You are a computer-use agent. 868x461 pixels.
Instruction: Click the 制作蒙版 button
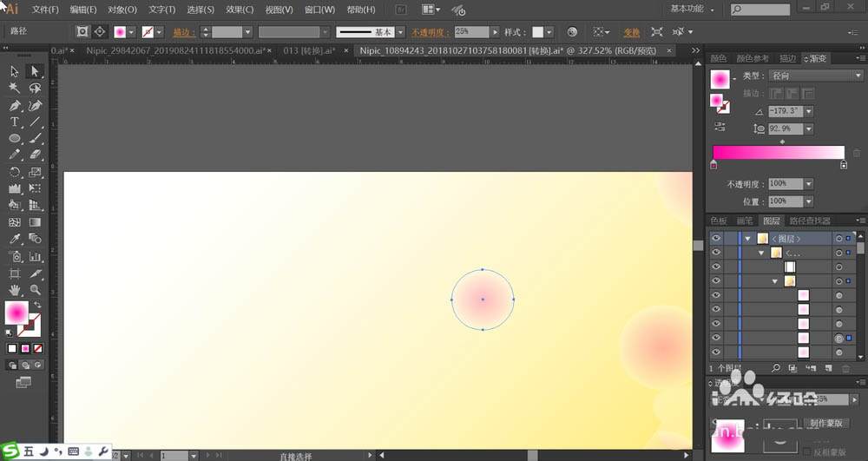[826, 423]
